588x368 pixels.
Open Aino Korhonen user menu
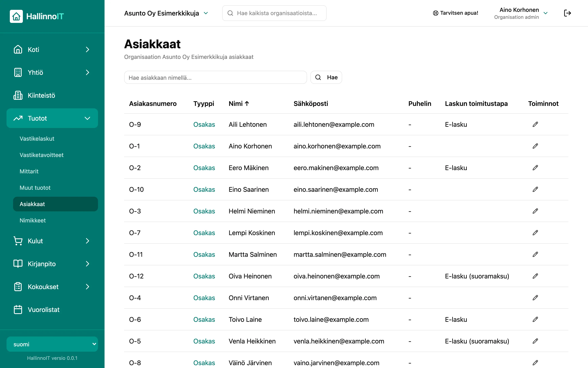pos(521,13)
